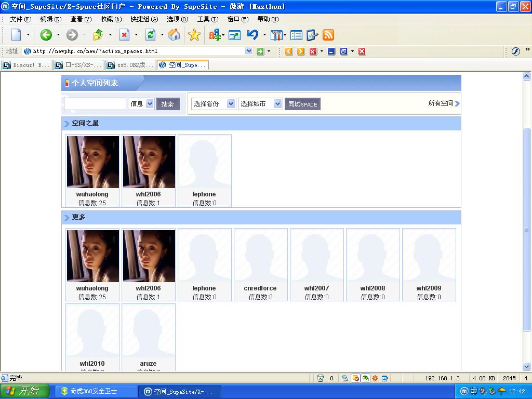Stop loading with the red X page icon

(x=125, y=35)
